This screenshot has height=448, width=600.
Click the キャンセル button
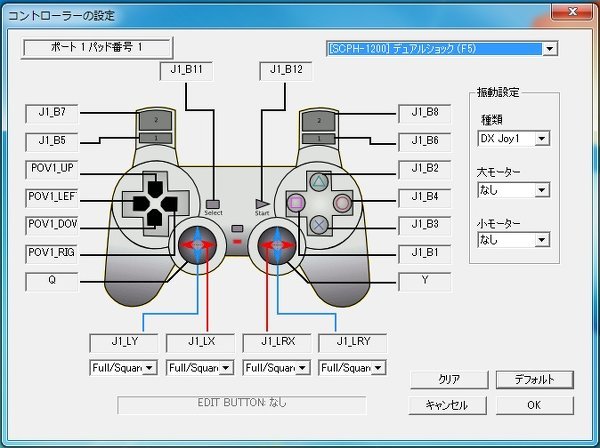[446, 405]
